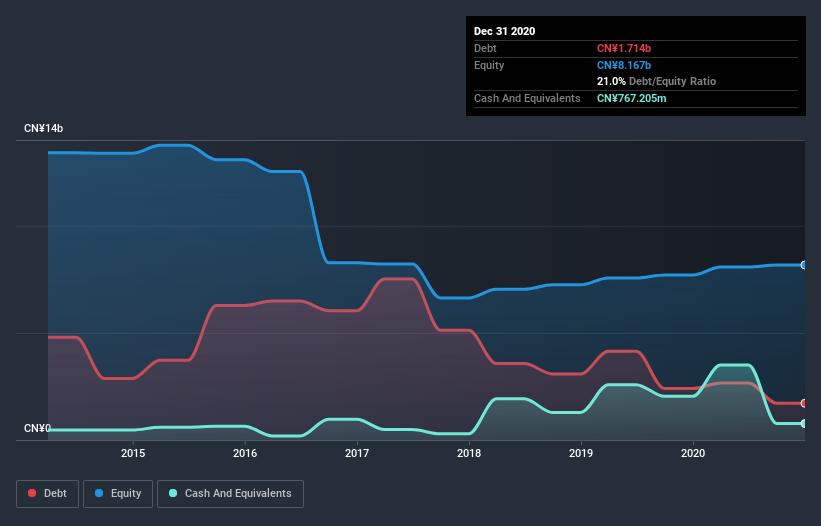The image size is (821, 526).
Task: Click the CN¥8.167b equity value
Action: pos(624,65)
